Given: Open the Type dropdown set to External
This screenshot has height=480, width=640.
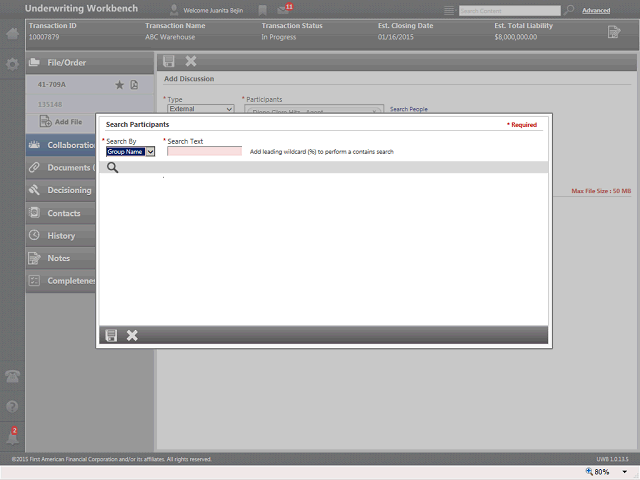Looking at the screenshot, I should tap(200, 109).
